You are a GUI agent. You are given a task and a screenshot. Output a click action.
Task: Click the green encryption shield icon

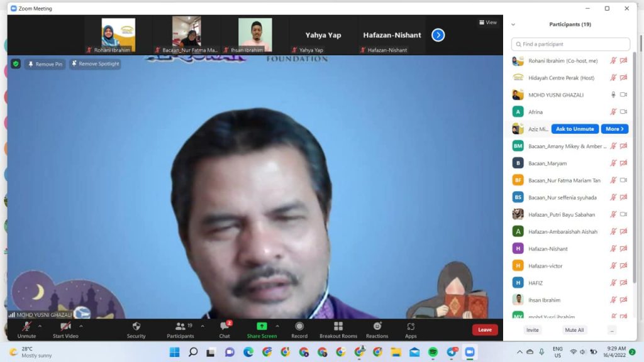tap(16, 64)
